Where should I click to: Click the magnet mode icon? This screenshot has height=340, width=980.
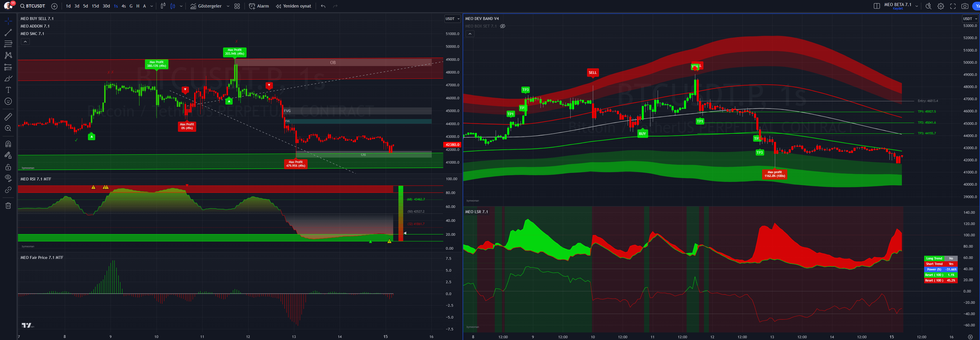click(x=8, y=144)
